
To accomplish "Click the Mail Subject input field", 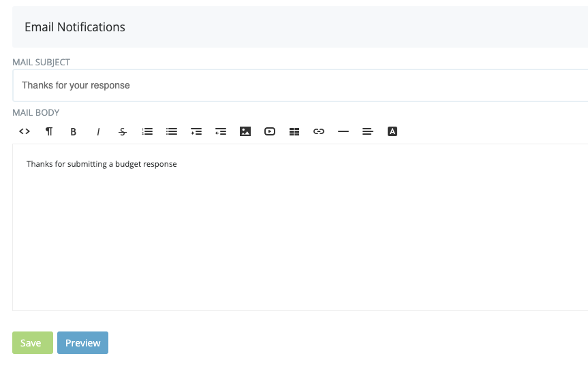I will point(300,85).
